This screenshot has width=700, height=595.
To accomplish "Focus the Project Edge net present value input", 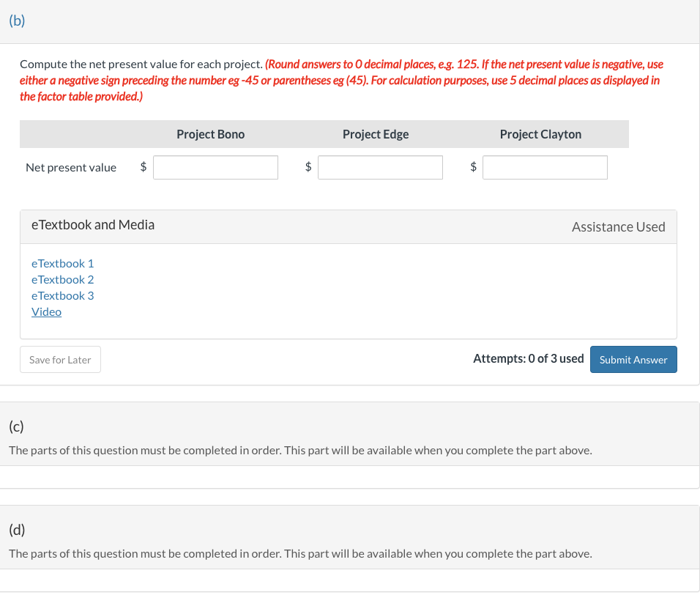I will 380,167.
